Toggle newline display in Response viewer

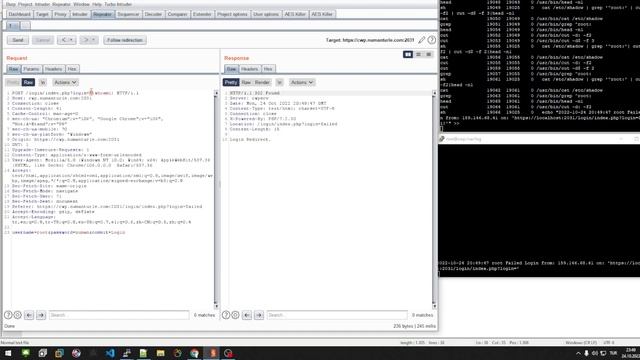279,82
